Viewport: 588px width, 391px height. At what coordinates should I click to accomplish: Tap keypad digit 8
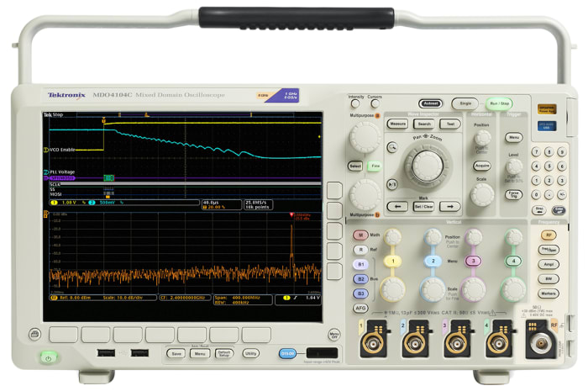pos(549,151)
